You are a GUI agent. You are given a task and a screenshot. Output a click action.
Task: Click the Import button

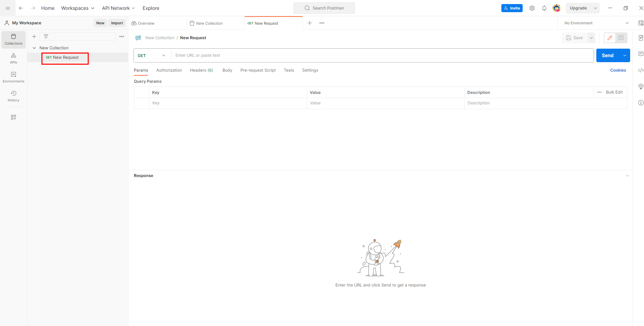click(x=117, y=23)
